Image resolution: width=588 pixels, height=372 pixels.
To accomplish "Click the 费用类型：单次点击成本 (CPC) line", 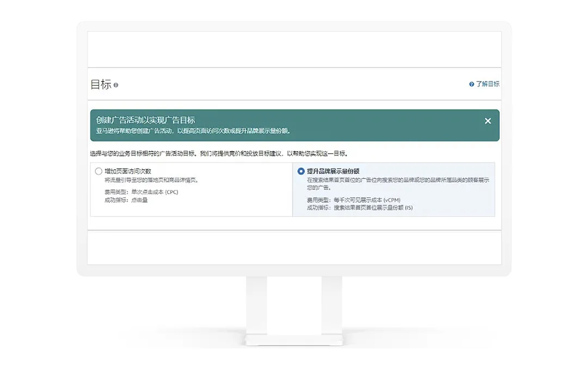I will 142,192.
